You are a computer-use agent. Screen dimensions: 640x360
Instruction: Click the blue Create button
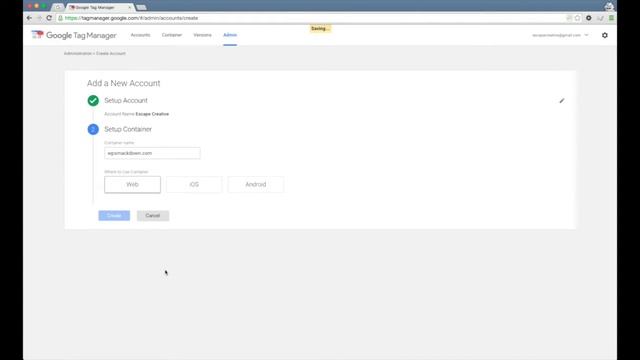click(x=114, y=216)
